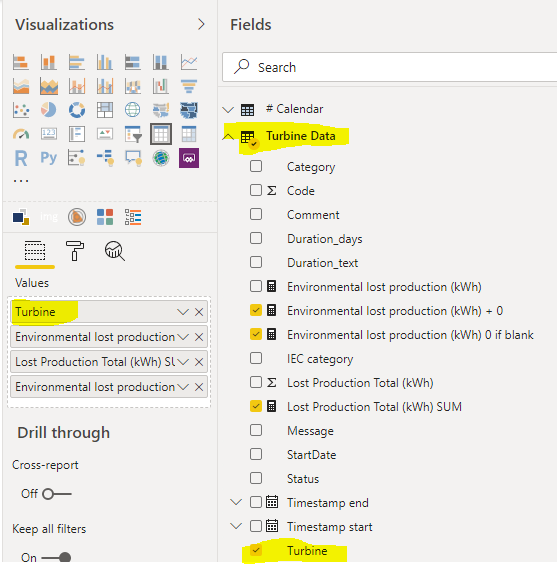Check the Duration_days field
The height and width of the screenshot is (564, 557).
(256, 238)
